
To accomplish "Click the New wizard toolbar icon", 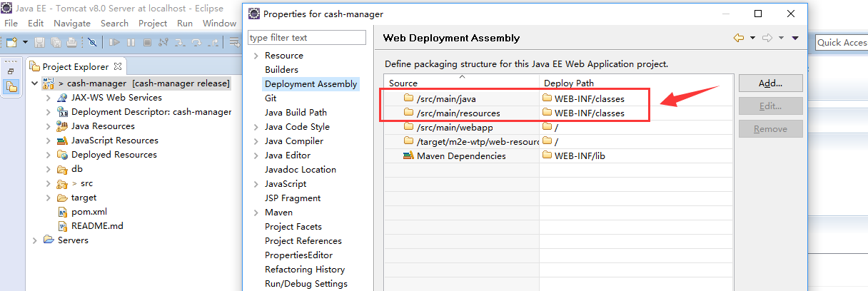I will (11, 42).
